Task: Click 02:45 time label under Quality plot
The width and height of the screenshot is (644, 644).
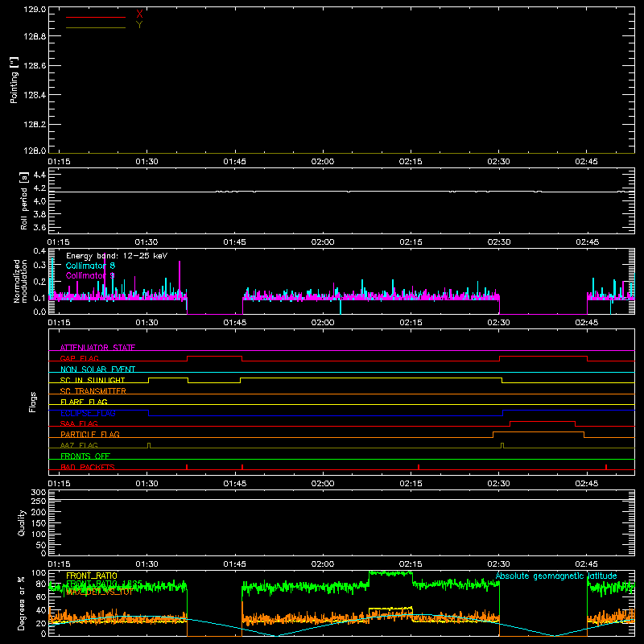Action: (587, 564)
